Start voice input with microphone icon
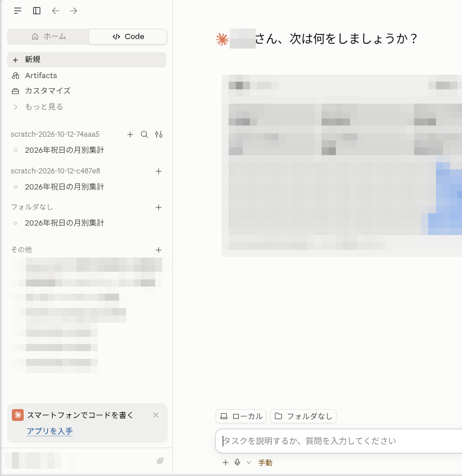Image resolution: width=462 pixels, height=476 pixels. pos(238,462)
